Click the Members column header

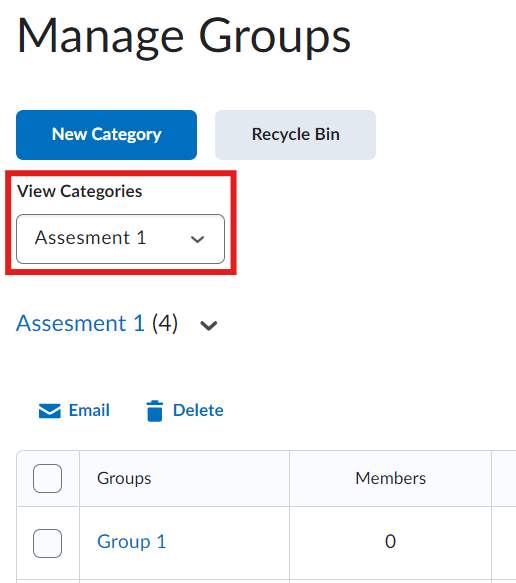click(390, 478)
